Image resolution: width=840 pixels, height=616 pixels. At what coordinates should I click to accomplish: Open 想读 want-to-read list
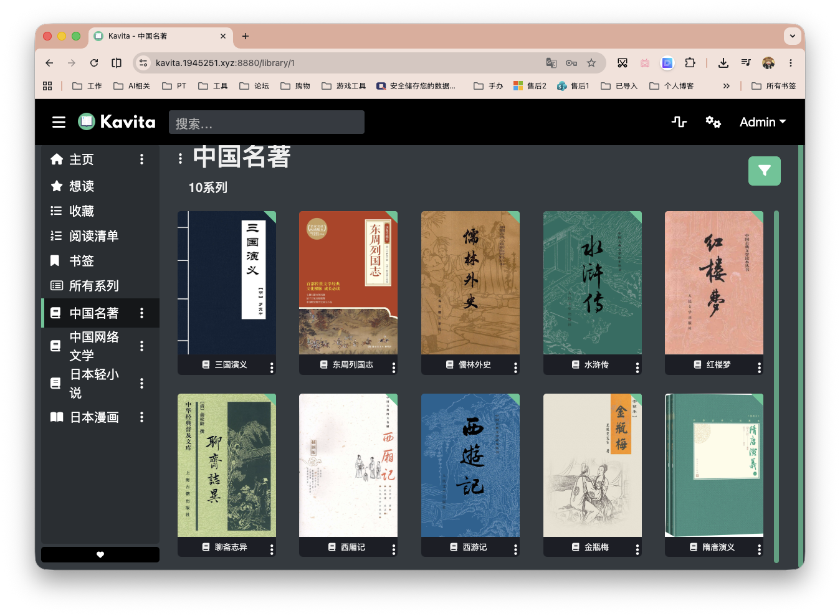82,186
